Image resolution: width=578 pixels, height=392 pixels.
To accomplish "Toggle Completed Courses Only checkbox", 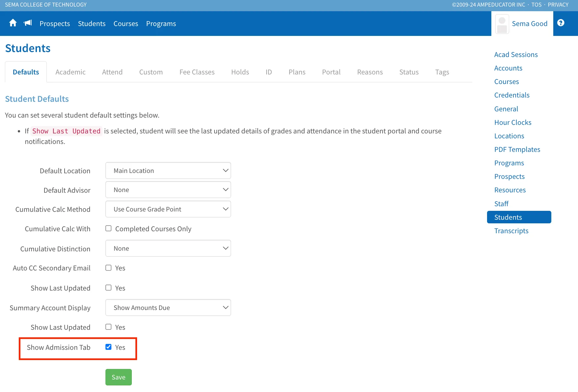I will pyautogui.click(x=108, y=228).
